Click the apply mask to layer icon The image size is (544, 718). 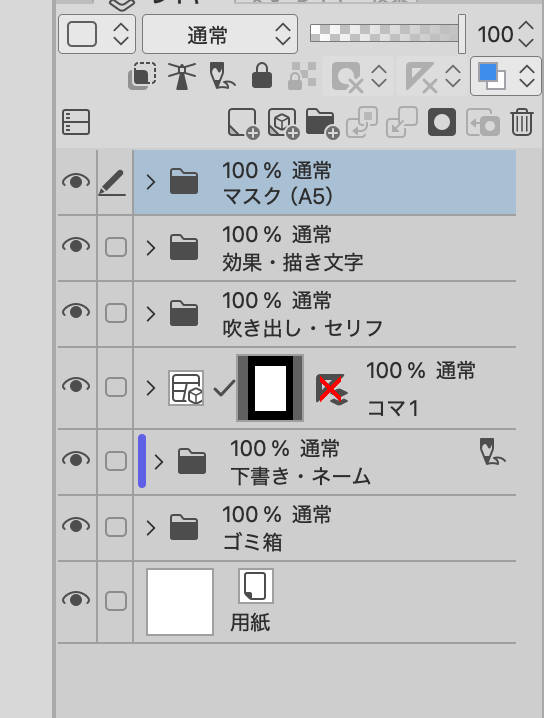[x=483, y=122]
